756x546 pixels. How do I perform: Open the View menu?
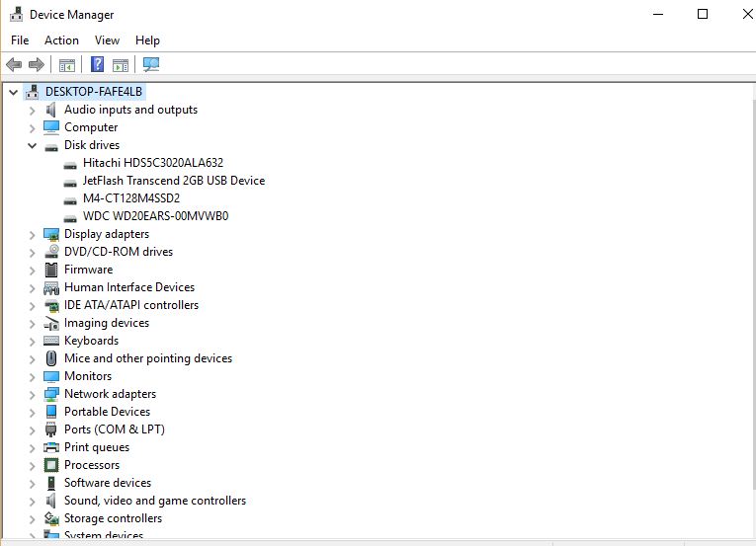tap(107, 40)
